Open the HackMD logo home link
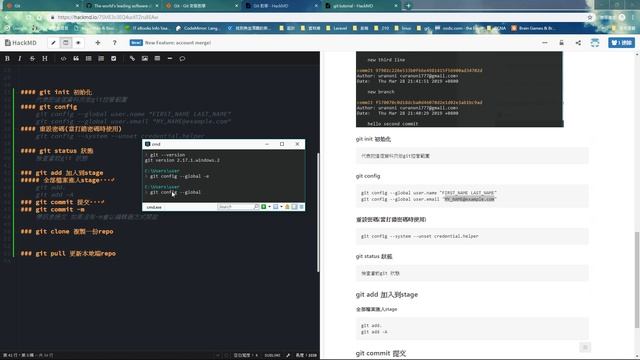The image size is (640, 360). tap(21, 43)
